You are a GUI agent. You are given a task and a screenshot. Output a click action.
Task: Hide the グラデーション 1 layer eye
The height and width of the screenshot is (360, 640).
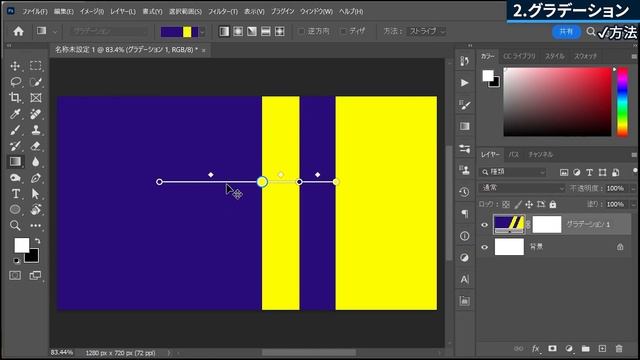point(484,225)
